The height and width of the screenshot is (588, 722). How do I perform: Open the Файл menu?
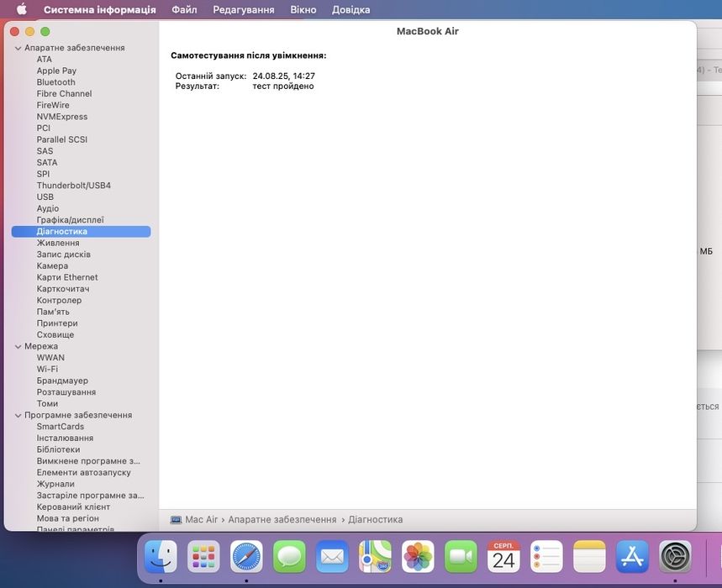click(x=184, y=10)
